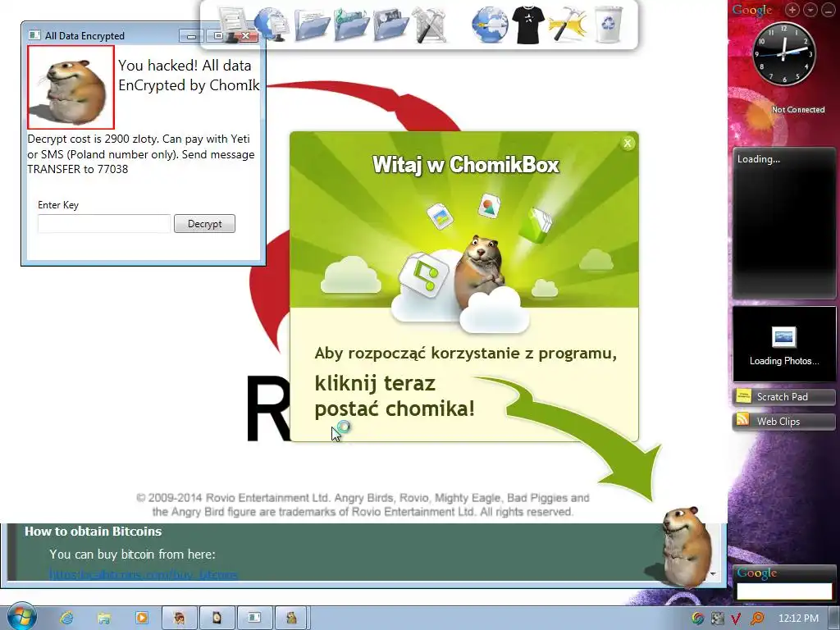Open the sidebar menu dropdown arrow
This screenshot has height=630, width=840.
point(810,10)
